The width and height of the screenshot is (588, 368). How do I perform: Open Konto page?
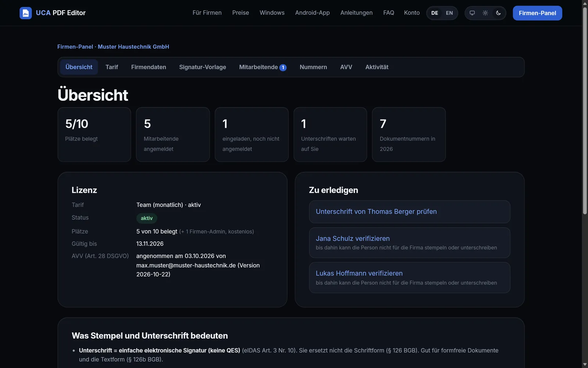click(x=412, y=13)
